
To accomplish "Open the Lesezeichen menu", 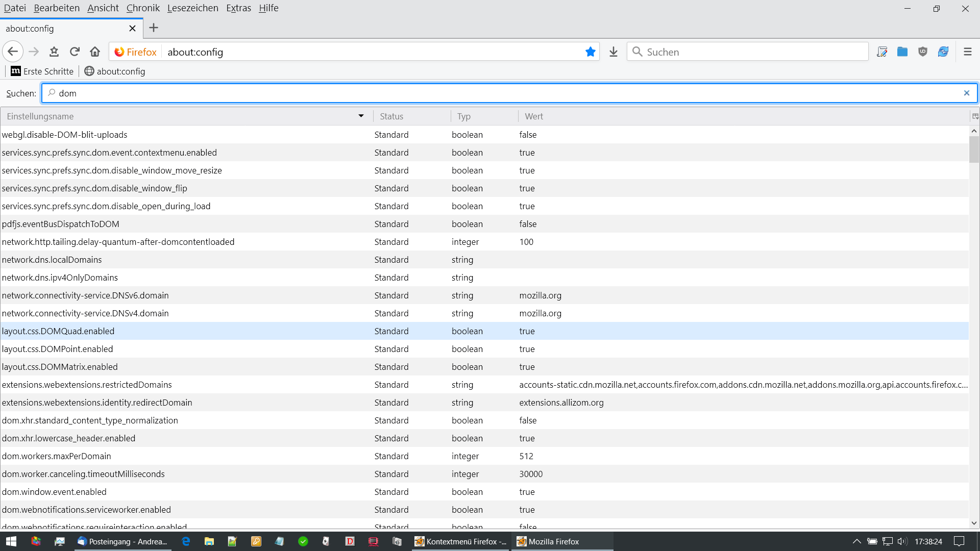I will (x=192, y=8).
